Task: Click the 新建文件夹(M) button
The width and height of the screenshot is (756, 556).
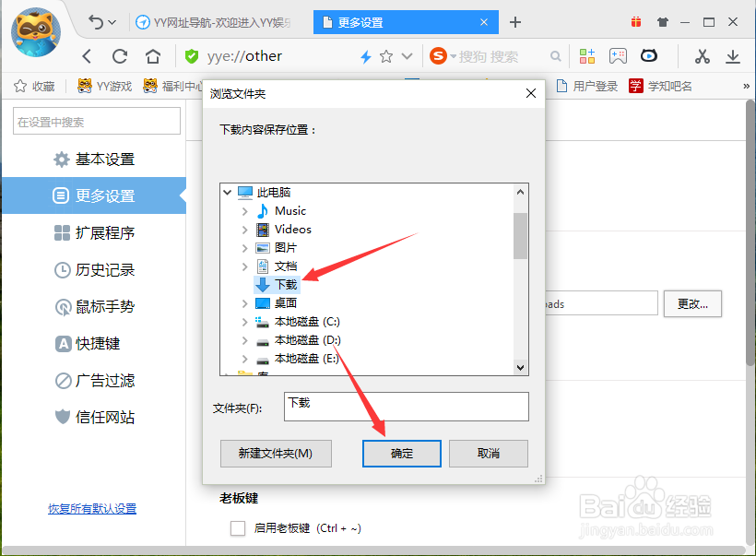Action: [x=276, y=454]
